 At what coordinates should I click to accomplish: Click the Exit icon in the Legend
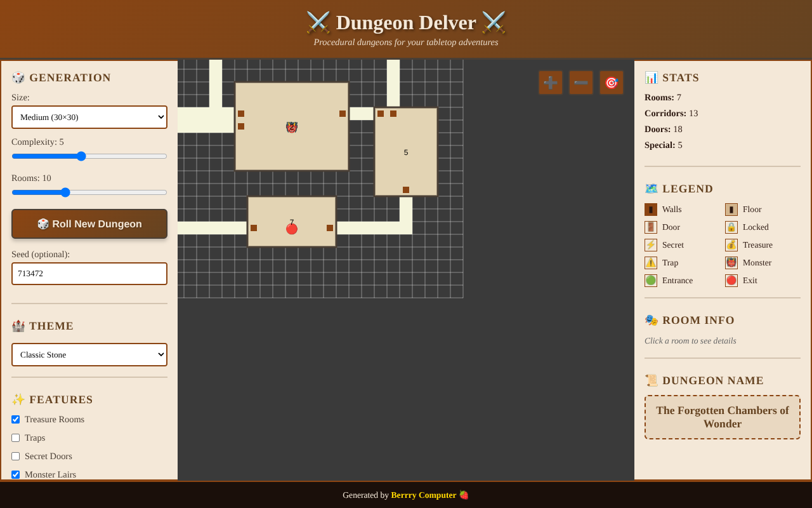pyautogui.click(x=730, y=280)
